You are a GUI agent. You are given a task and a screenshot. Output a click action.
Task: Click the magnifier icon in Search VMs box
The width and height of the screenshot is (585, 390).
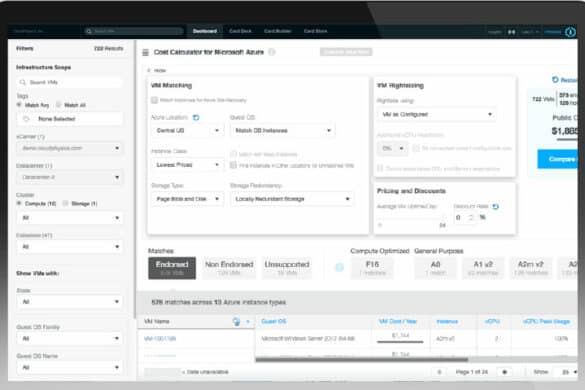[23, 82]
